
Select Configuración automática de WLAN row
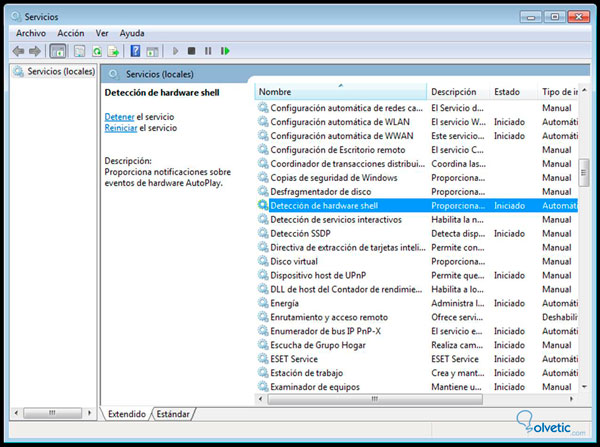(417, 122)
